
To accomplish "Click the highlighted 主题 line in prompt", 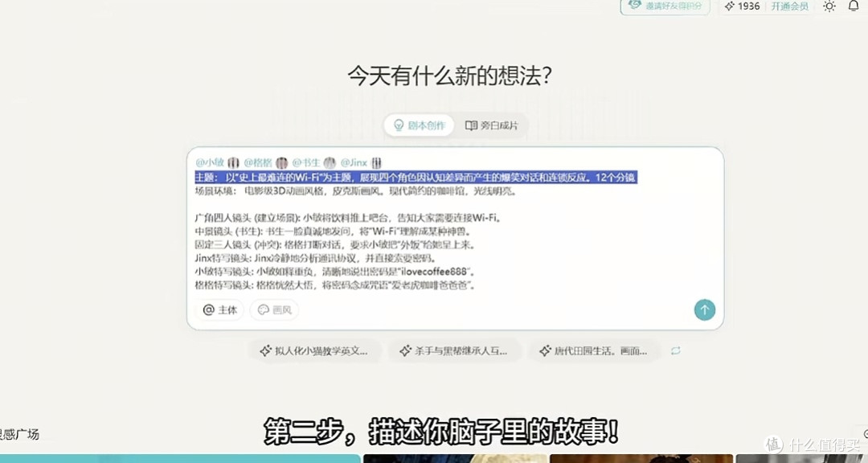I will pos(416,177).
